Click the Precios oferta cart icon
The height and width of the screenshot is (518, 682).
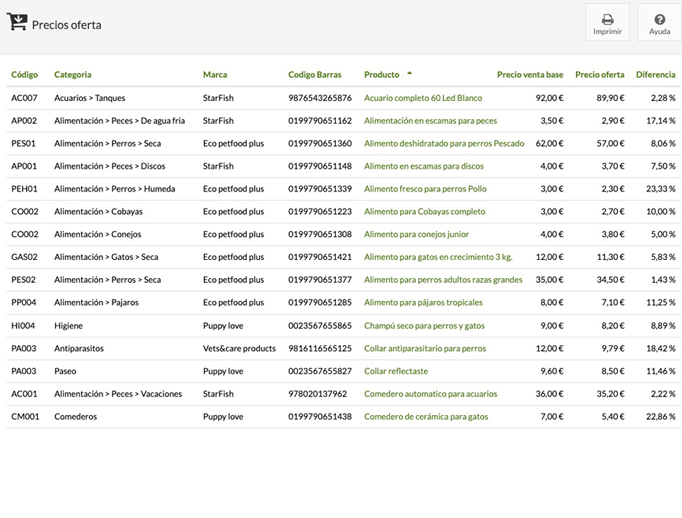tap(17, 23)
